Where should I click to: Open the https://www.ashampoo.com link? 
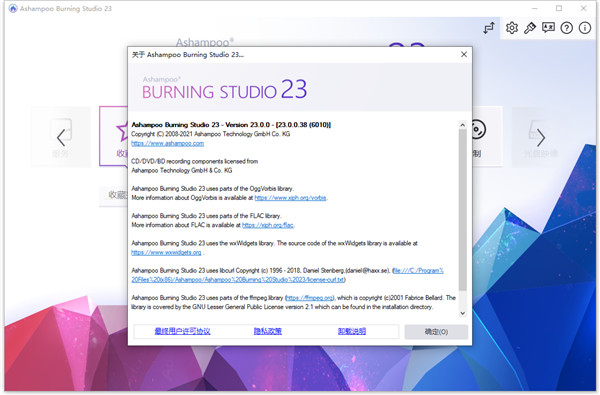click(167, 144)
